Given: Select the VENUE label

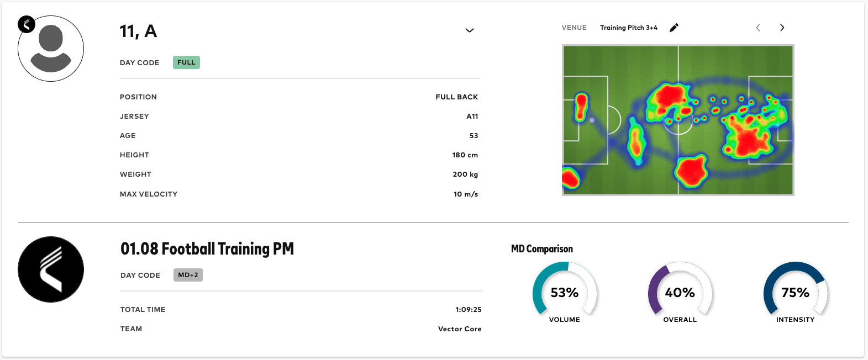Looking at the screenshot, I should pyautogui.click(x=574, y=28).
